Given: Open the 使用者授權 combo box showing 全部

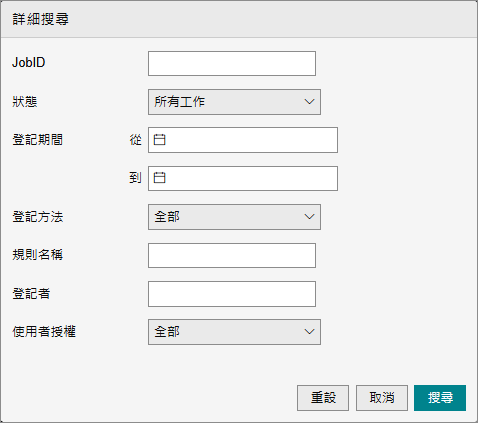Looking at the screenshot, I should click(x=234, y=332).
